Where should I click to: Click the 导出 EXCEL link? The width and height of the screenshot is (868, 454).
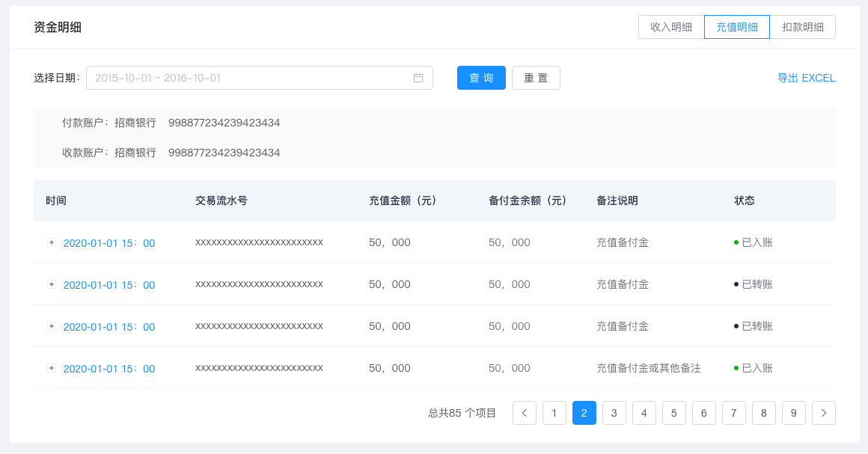tap(806, 78)
